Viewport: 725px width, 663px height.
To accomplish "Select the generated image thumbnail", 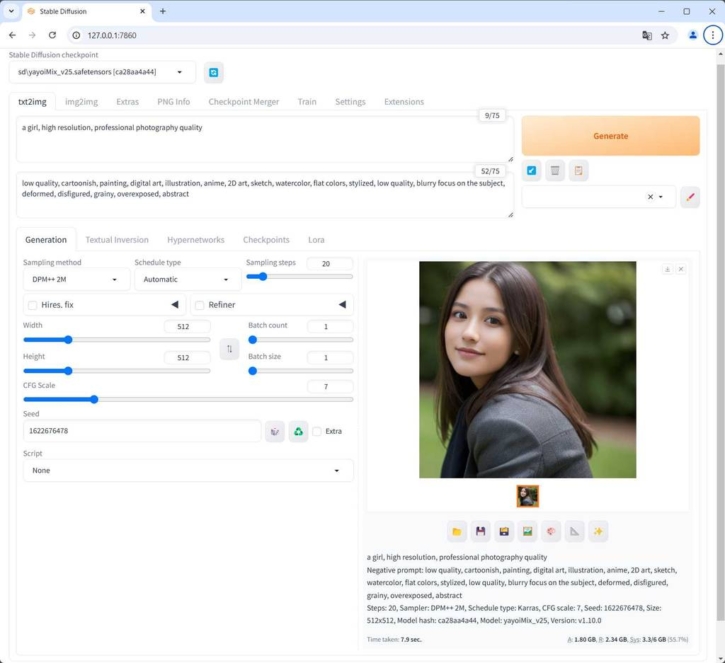I will (x=527, y=496).
